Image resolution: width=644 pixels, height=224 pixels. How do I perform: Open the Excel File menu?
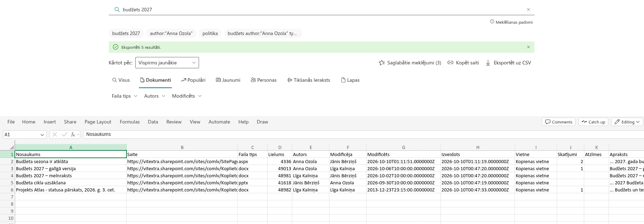tap(11, 122)
